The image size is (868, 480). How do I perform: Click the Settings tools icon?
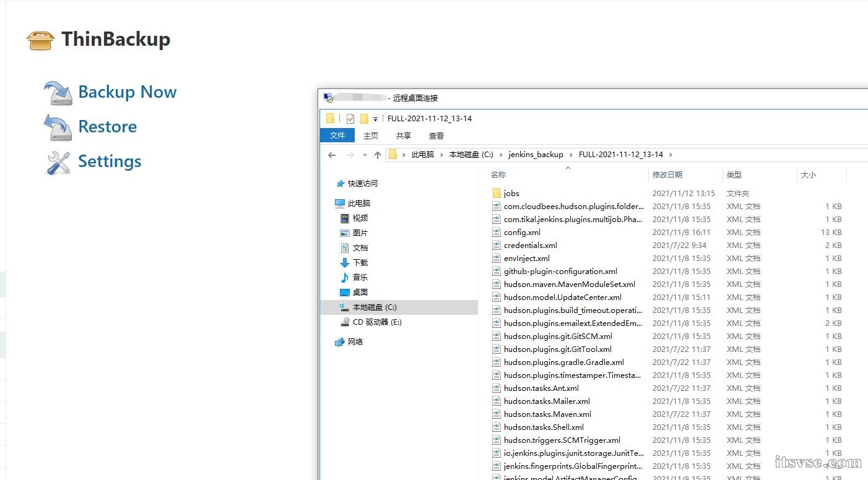point(59,163)
